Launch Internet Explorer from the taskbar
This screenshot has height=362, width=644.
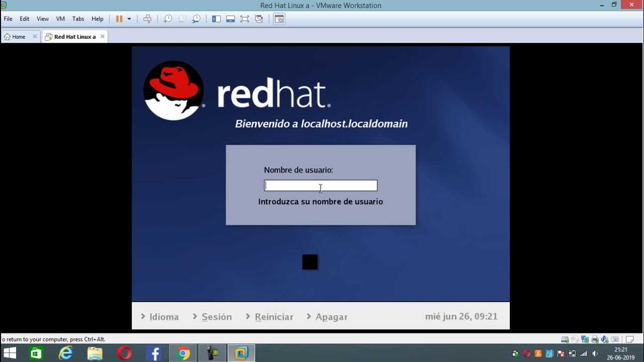coord(65,353)
